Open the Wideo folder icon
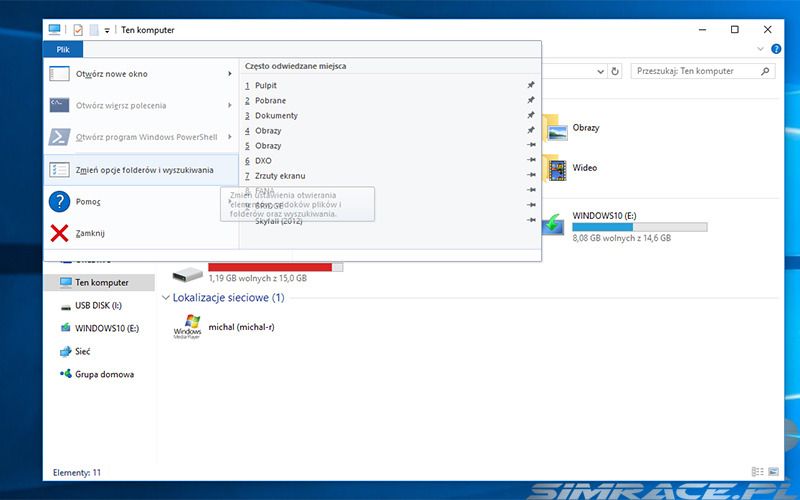The image size is (800, 500). 554,168
